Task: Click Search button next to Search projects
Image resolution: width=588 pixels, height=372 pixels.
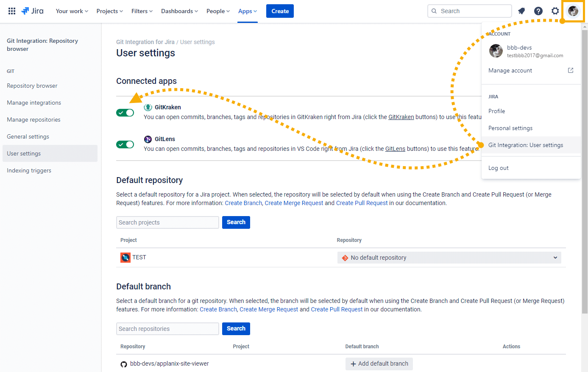Action: (236, 222)
